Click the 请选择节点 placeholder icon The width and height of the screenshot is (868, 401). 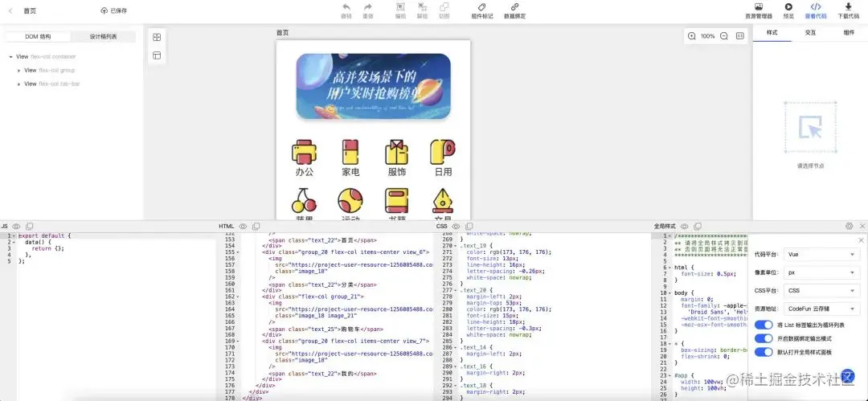point(810,128)
